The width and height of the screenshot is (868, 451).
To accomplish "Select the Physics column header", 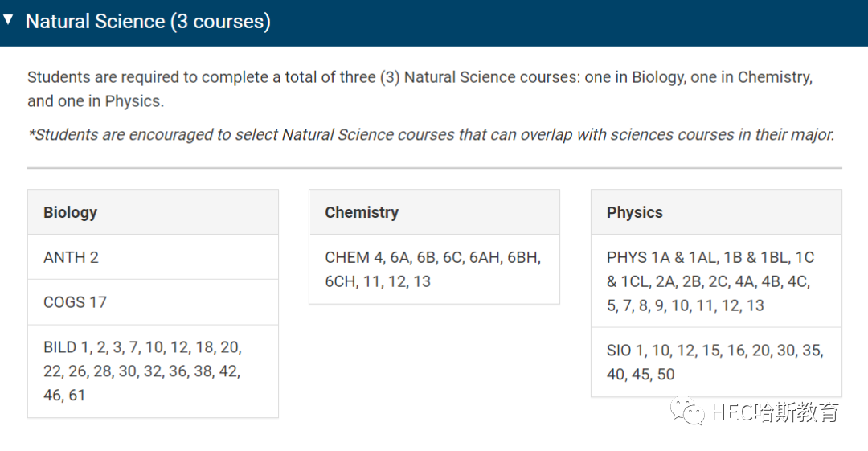I will tap(716, 212).
